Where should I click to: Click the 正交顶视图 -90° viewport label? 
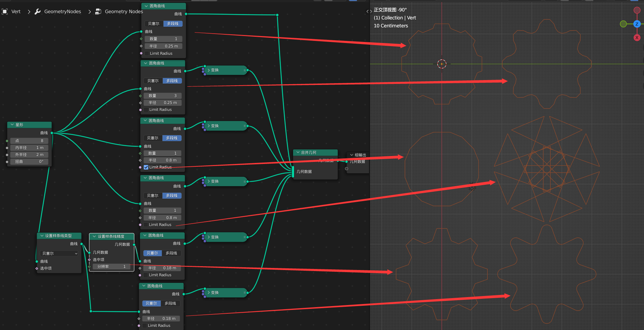click(x=390, y=10)
